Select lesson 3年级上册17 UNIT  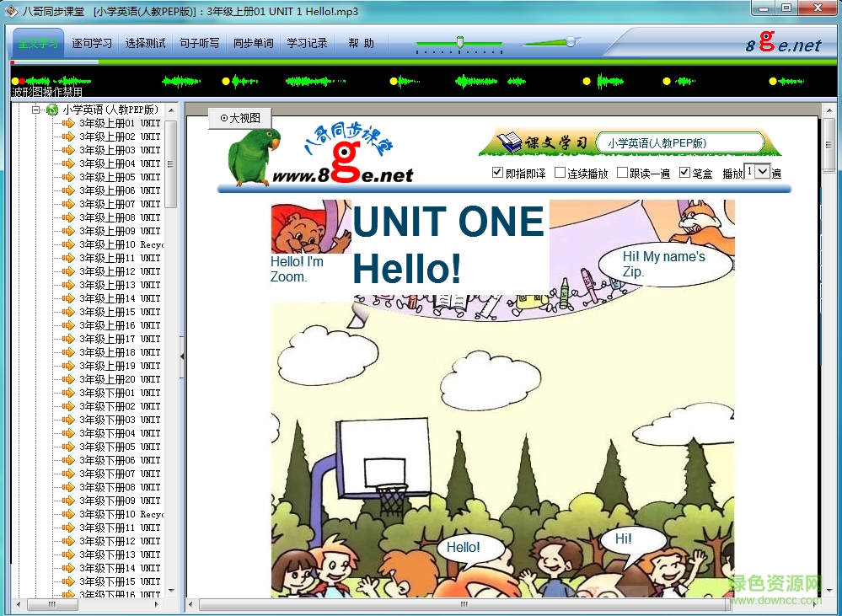click(120, 339)
